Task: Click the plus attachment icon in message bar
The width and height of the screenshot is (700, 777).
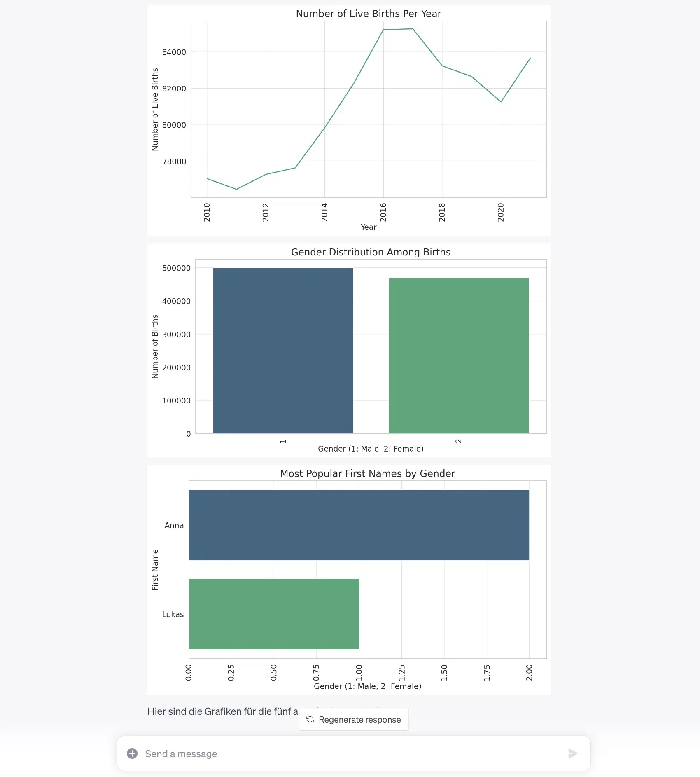Action: coord(132,754)
